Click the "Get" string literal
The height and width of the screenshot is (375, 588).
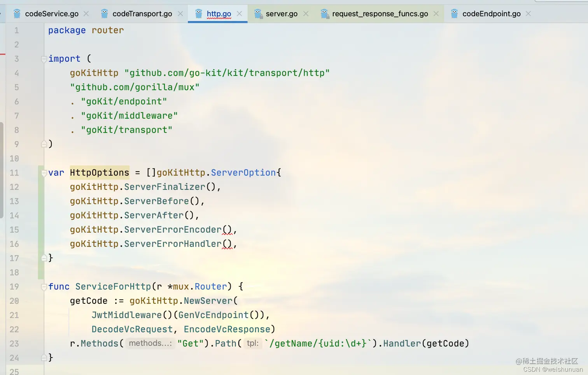point(191,343)
